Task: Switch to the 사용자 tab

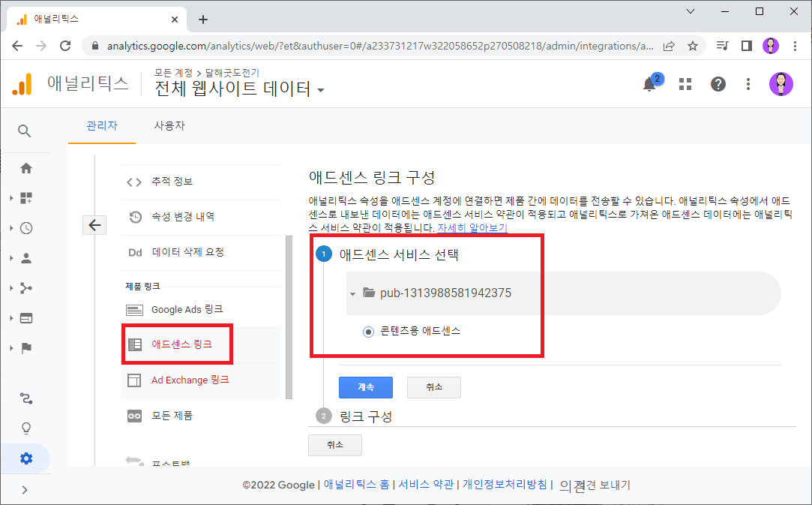Action: coord(169,125)
